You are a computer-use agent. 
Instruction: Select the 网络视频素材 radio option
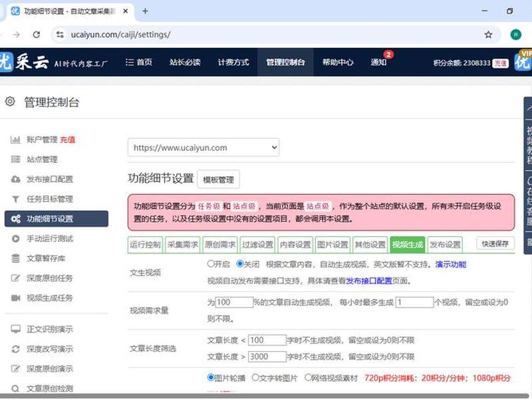tap(308, 377)
